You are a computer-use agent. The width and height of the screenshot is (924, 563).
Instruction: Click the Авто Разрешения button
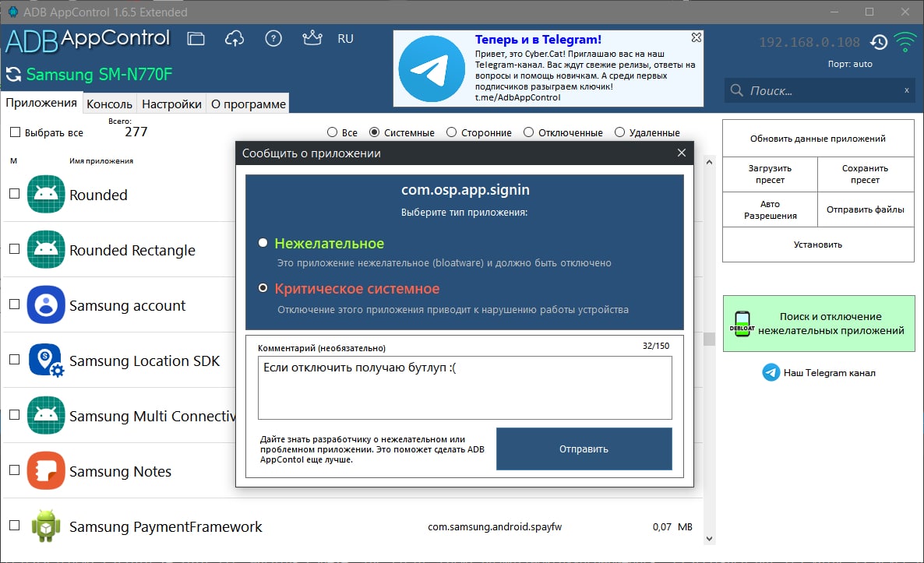(x=771, y=209)
